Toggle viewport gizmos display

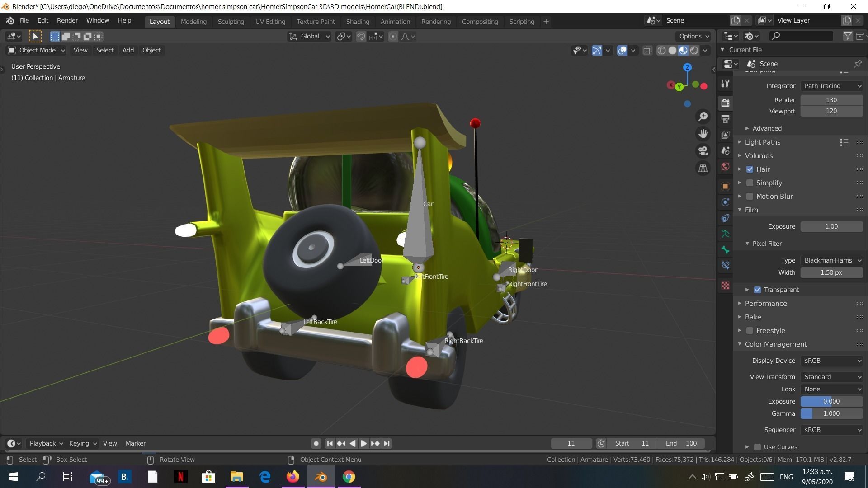point(597,50)
